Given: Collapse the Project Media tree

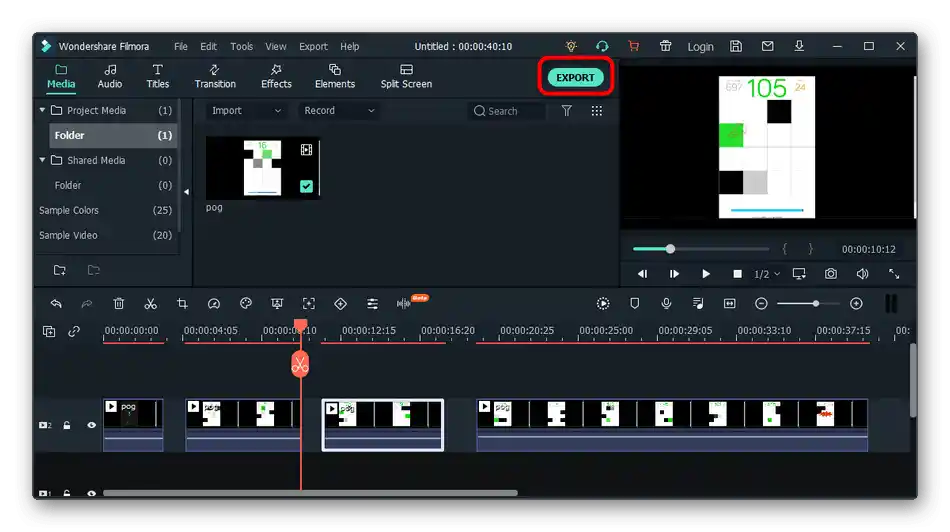Looking at the screenshot, I should [42, 110].
